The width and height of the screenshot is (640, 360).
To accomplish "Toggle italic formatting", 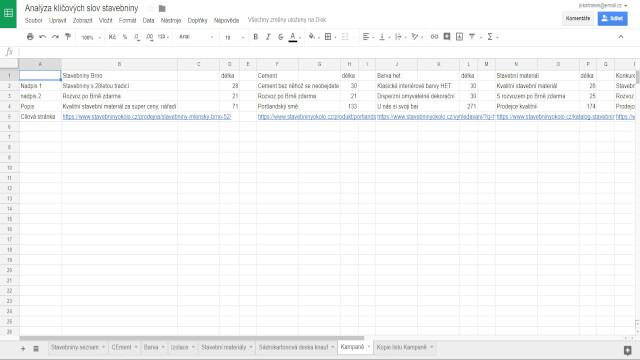I will tap(268, 37).
